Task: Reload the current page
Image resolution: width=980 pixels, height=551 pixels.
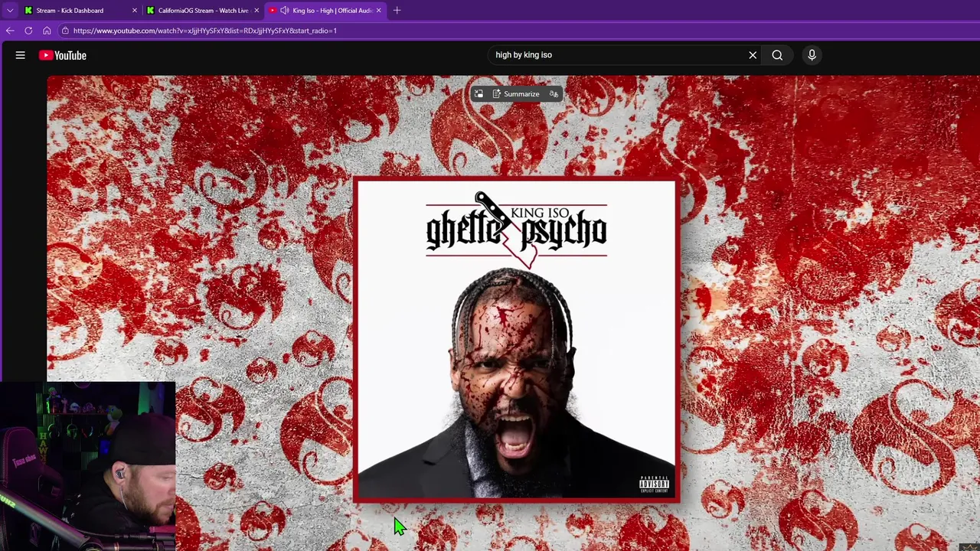Action: [x=28, y=31]
